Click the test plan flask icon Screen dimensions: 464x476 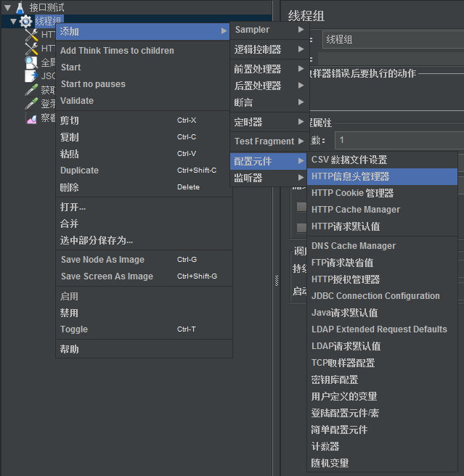pyautogui.click(x=20, y=7)
